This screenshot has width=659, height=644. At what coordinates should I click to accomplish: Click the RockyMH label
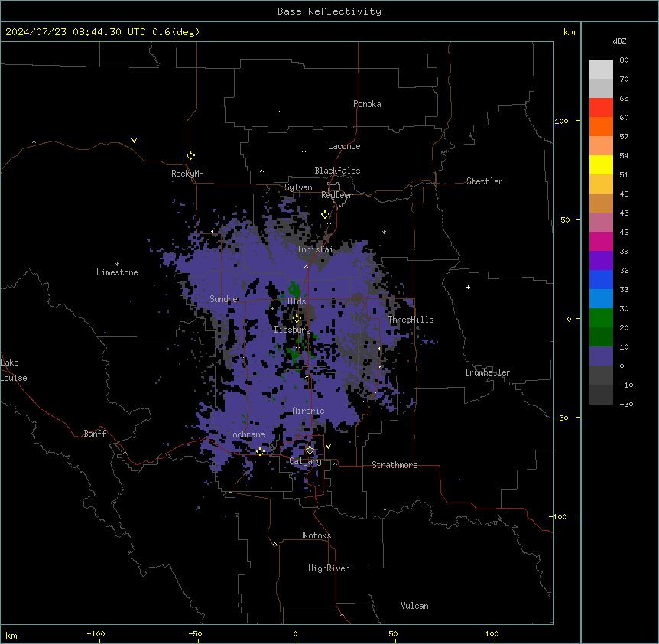(x=187, y=173)
